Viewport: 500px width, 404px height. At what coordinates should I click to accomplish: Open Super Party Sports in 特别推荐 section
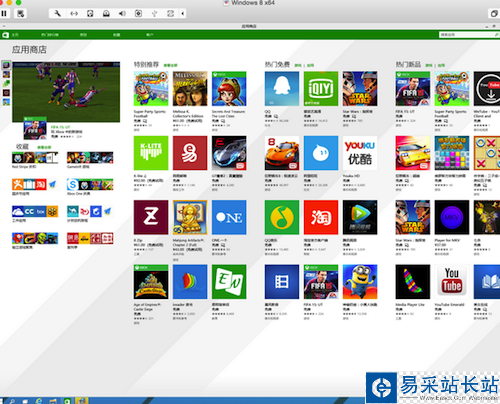coord(151,89)
